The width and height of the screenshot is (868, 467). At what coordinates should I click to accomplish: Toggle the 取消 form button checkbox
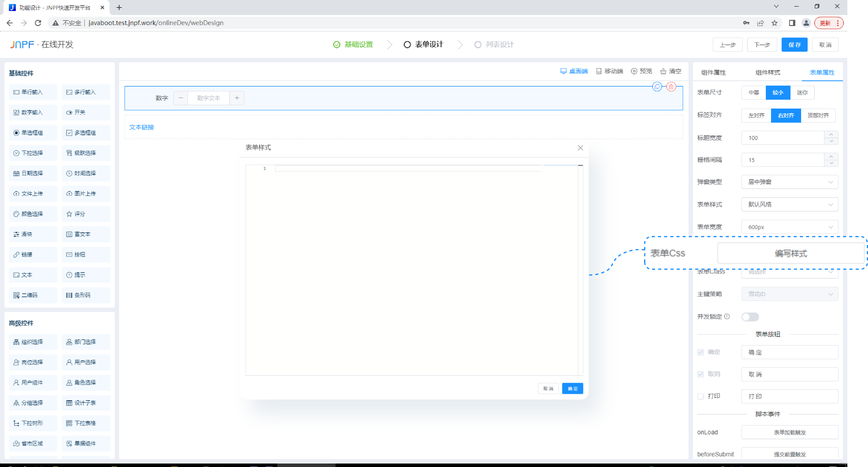[x=700, y=374]
